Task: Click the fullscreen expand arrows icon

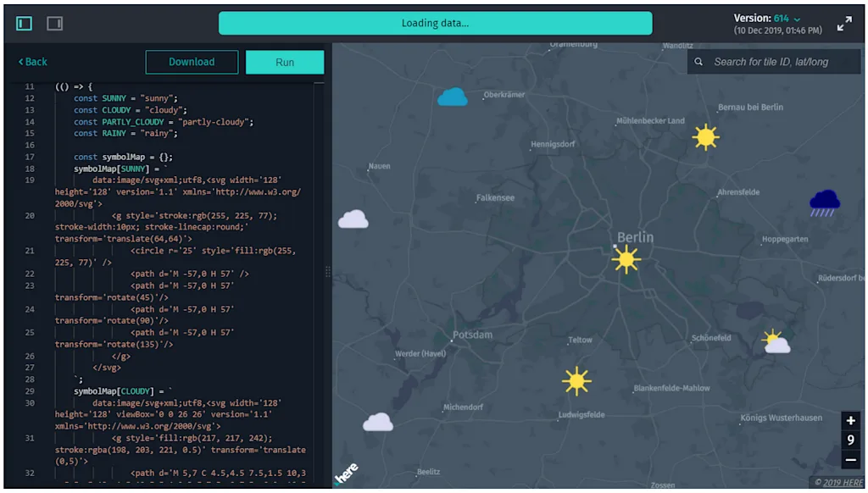Action: pyautogui.click(x=844, y=24)
